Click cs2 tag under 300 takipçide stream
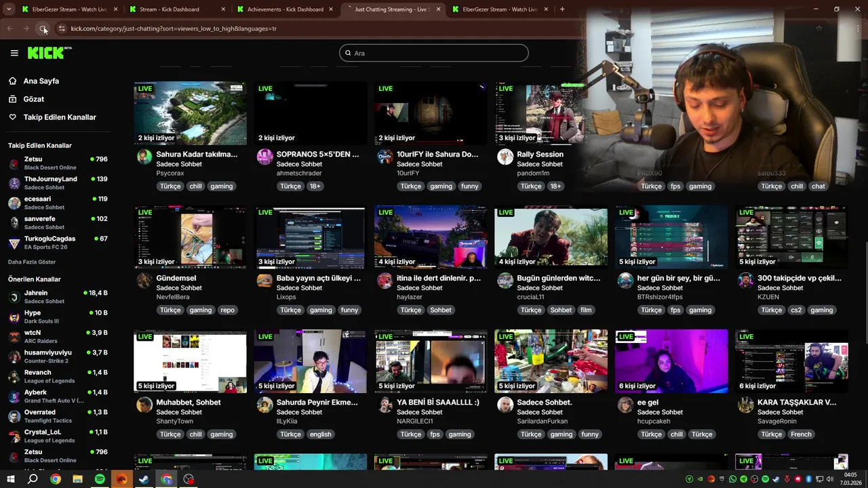This screenshot has height=488, width=868. point(796,310)
